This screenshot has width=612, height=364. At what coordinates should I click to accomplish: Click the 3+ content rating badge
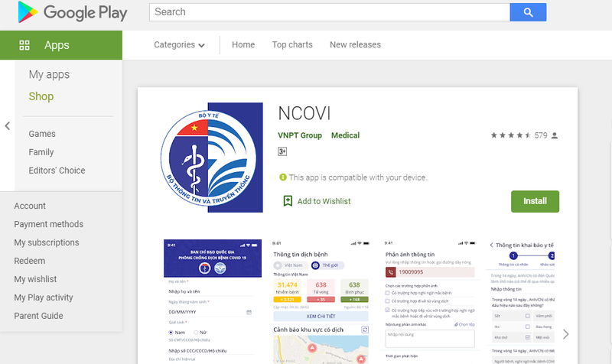282,151
